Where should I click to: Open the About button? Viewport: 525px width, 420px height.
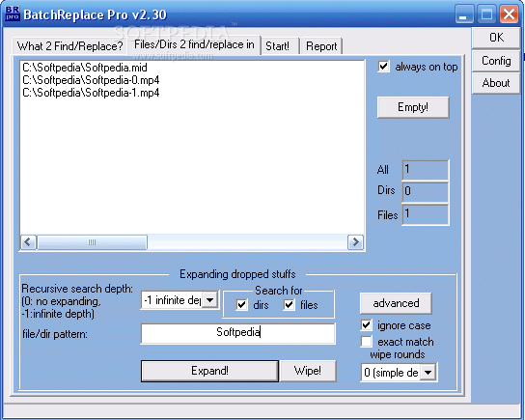496,83
